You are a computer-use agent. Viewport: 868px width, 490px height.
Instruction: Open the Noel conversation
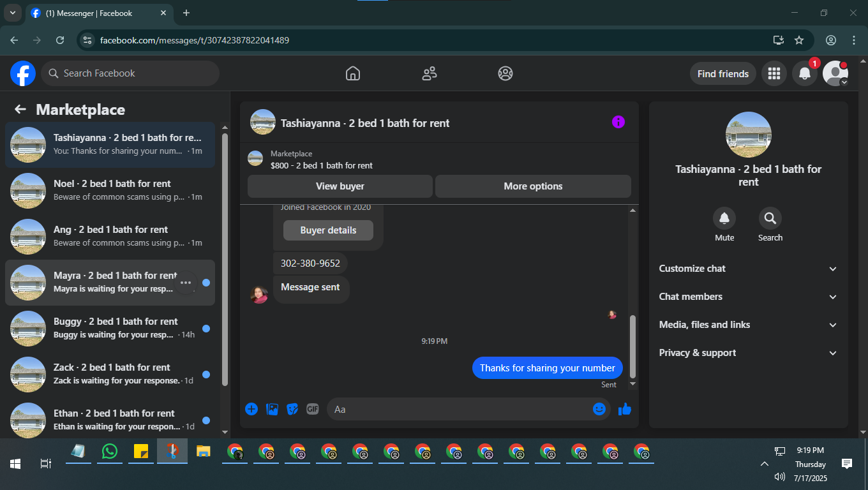[x=110, y=191]
